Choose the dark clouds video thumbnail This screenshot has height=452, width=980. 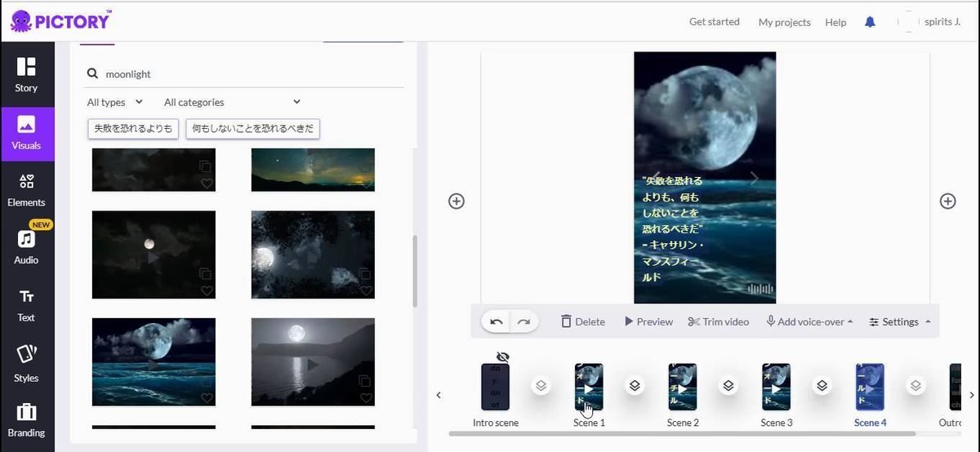pyautogui.click(x=154, y=170)
